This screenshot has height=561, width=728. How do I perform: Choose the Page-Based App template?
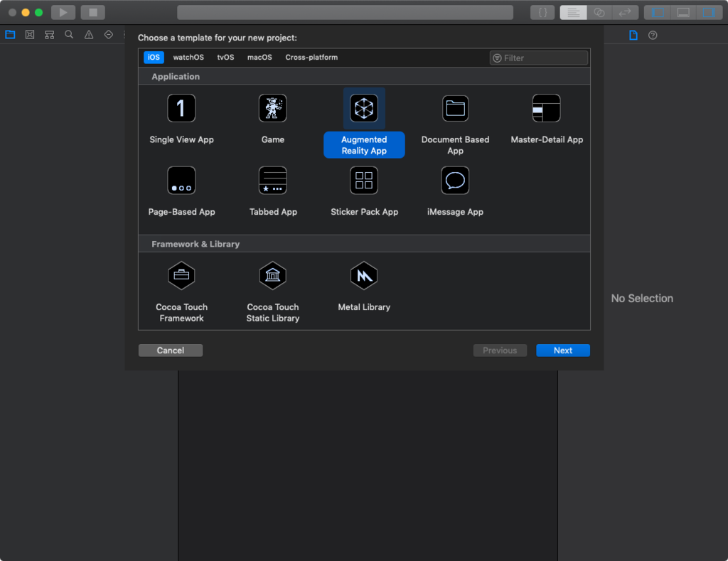pos(181,191)
